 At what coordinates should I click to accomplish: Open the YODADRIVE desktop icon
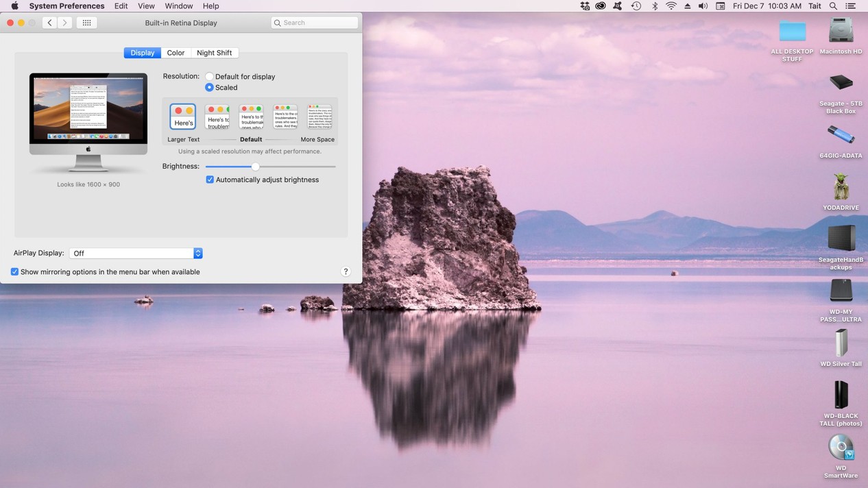point(841,186)
